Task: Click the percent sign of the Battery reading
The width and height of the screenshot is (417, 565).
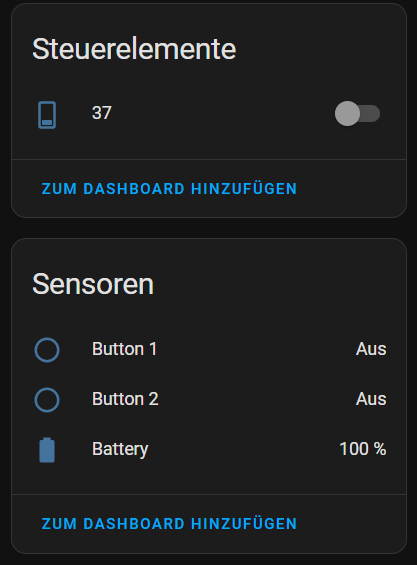Action: pos(380,449)
